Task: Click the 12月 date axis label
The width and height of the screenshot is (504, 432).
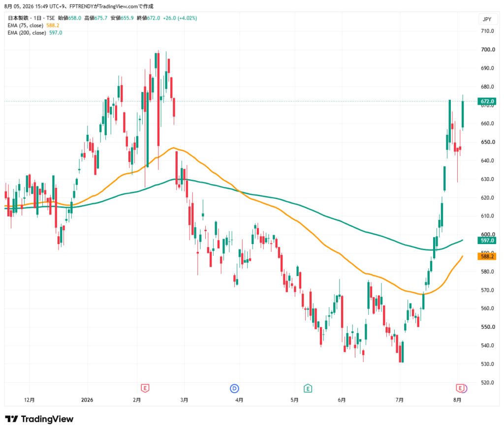Action: click(x=29, y=400)
